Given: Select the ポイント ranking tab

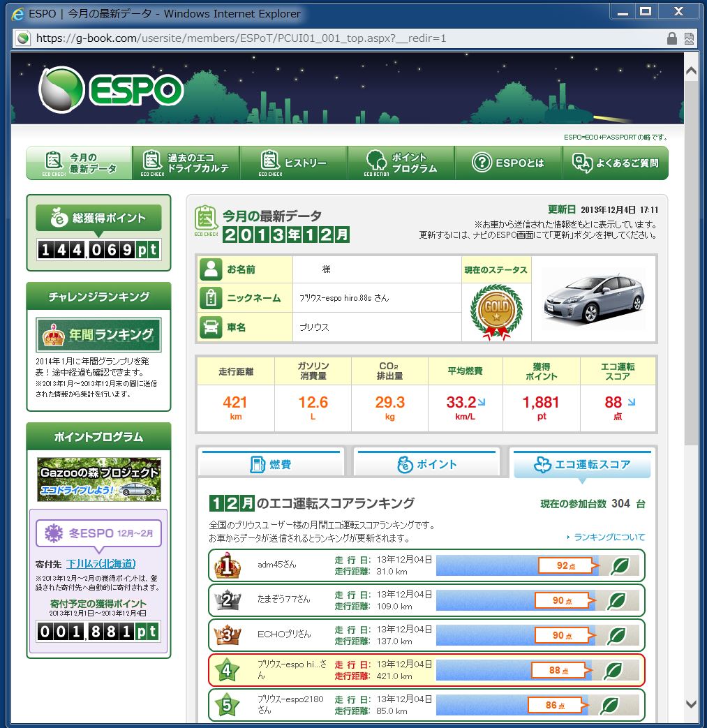Looking at the screenshot, I should (427, 464).
